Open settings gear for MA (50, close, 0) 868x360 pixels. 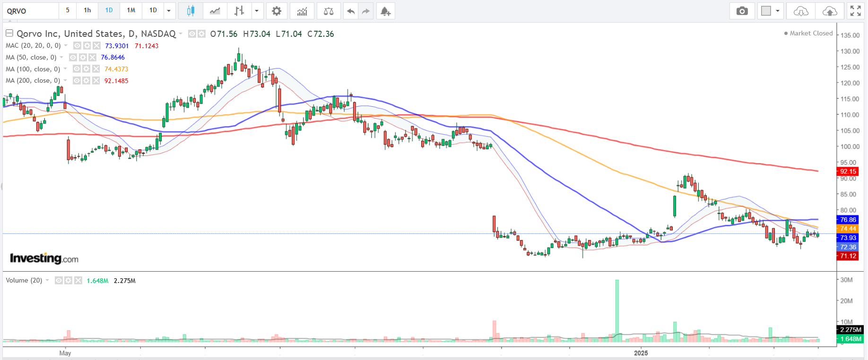pos(83,57)
